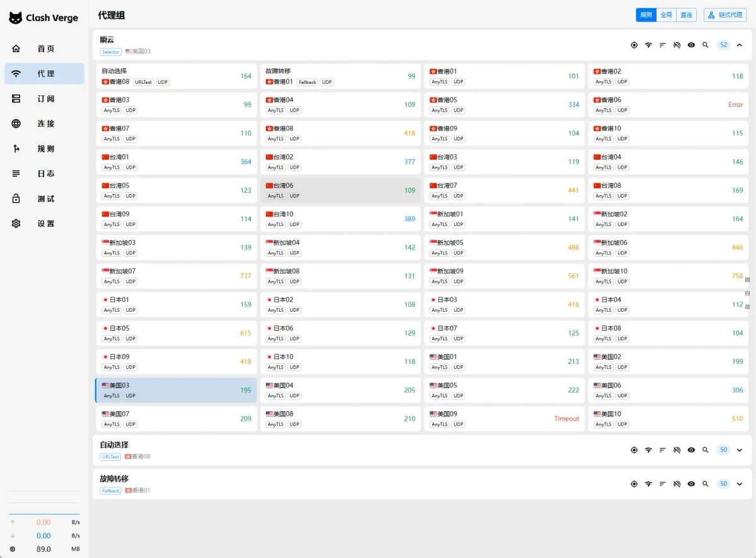Select the 代理 sidebar menu item
This screenshot has width=756, height=558.
[44, 74]
